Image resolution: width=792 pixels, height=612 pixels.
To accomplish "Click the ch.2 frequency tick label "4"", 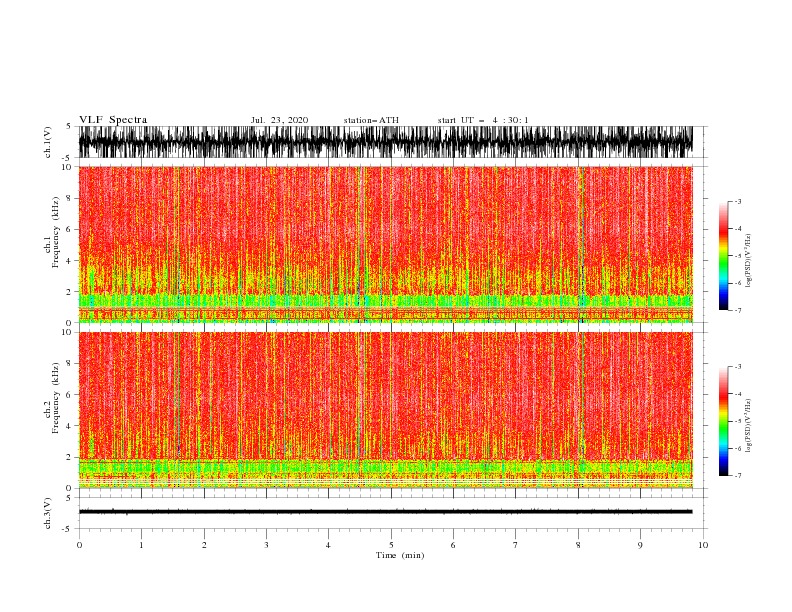I will (x=69, y=426).
